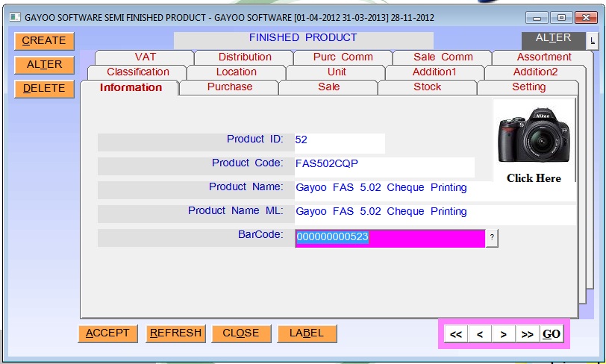Click the Product ID field showing 52
The width and height of the screenshot is (606, 364).
[x=340, y=143]
